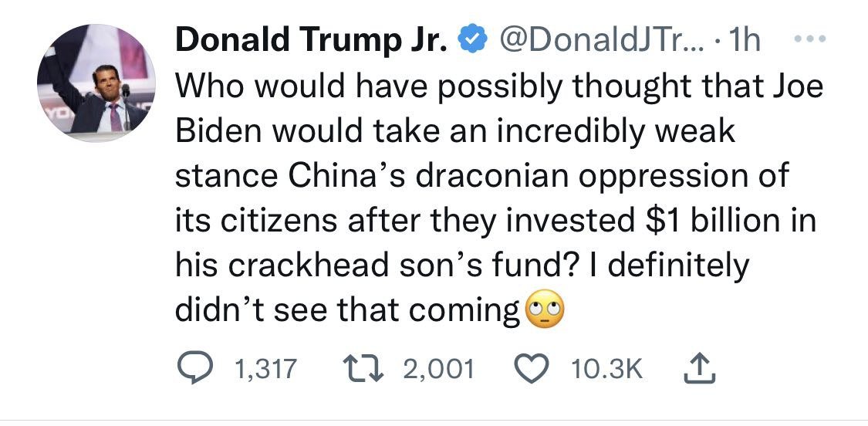This screenshot has height=426, width=868.
Task: Click the tweet's first line starting "Who would"
Action: tap(498, 86)
